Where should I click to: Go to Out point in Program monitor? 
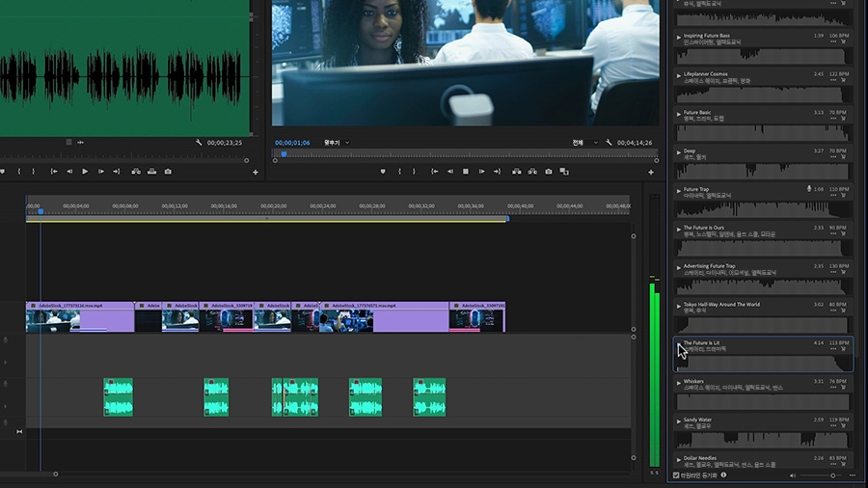point(497,172)
